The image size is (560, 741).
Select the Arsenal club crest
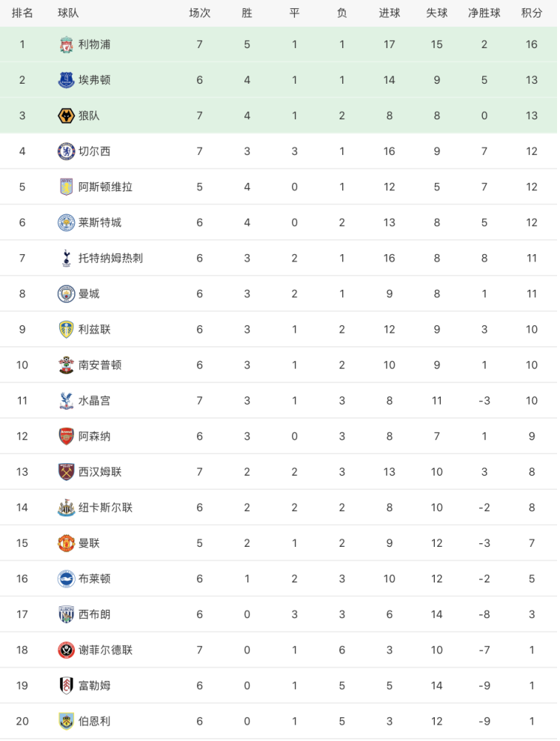(67, 436)
